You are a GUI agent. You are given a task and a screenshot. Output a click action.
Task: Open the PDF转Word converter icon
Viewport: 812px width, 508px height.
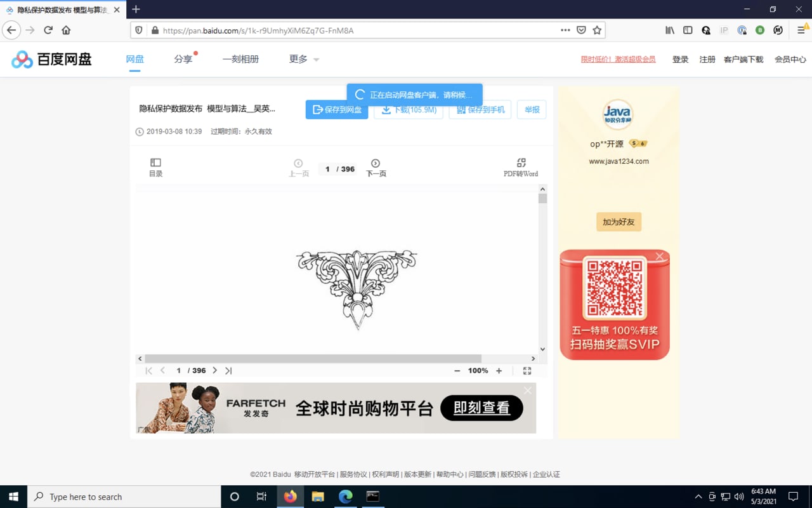point(521,163)
